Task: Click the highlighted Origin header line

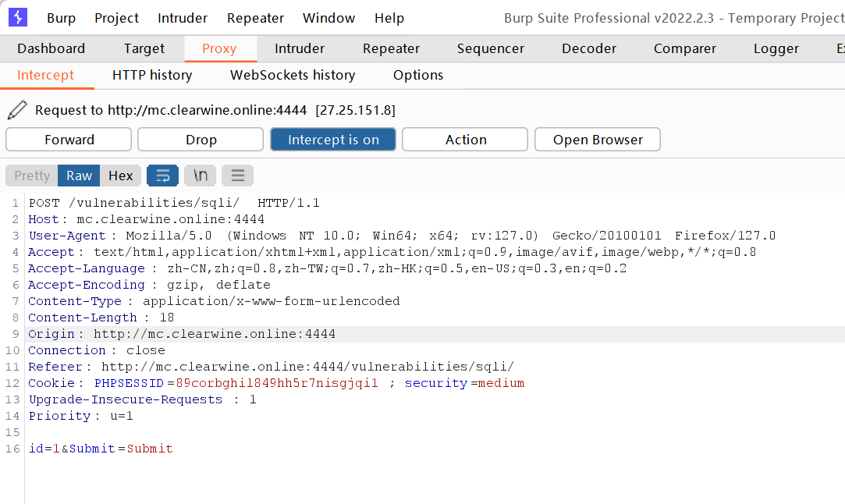Action: (x=182, y=334)
